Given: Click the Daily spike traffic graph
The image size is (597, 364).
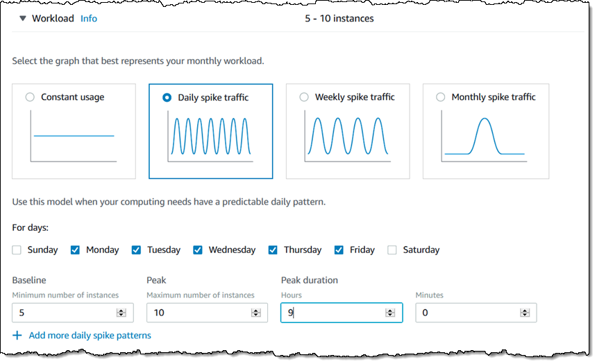Looking at the screenshot, I should 210,135.
